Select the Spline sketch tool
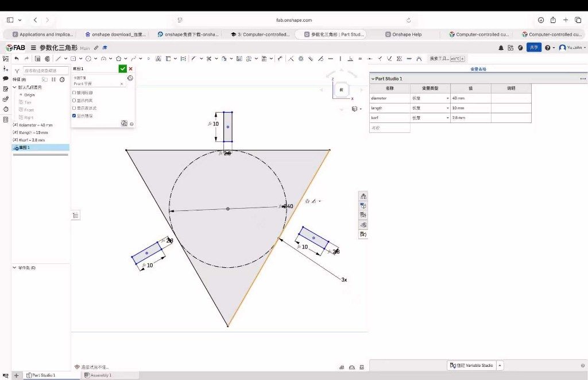Screen dimensions: 588x380 tap(133, 59)
